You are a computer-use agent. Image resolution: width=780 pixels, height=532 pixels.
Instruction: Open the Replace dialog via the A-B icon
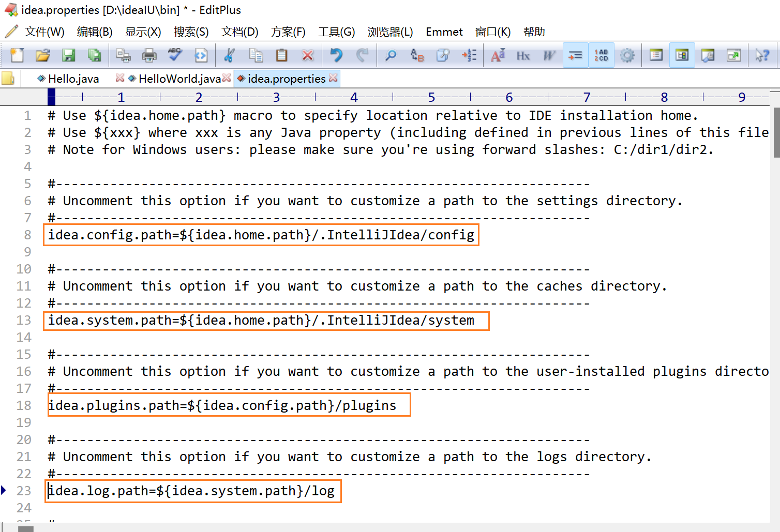pos(417,55)
